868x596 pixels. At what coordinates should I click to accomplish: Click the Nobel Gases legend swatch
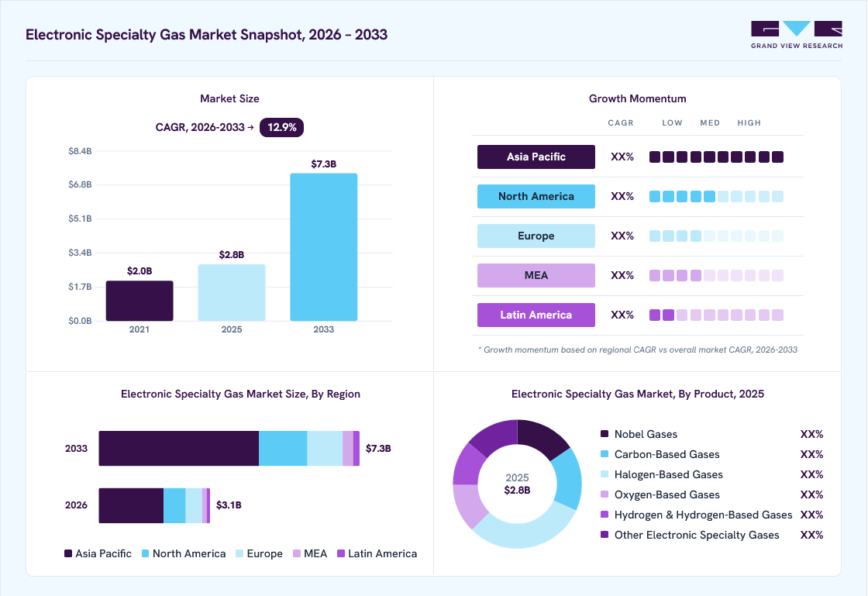coord(604,434)
